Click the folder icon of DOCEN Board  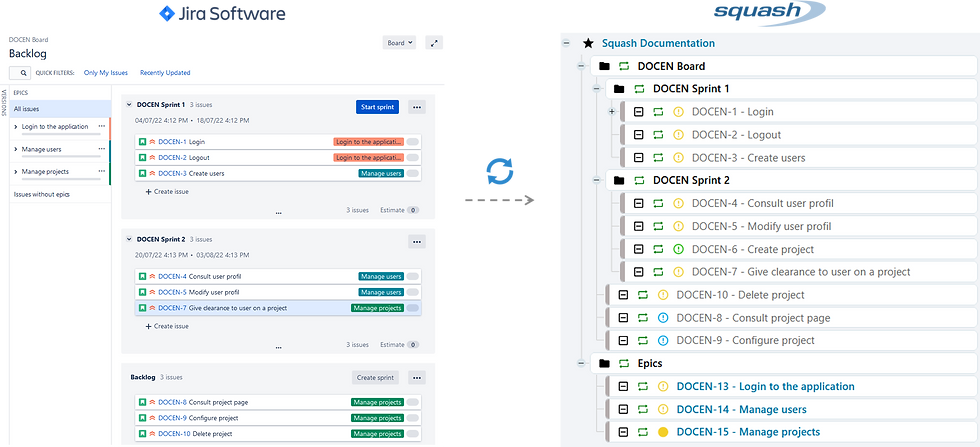[x=604, y=66]
